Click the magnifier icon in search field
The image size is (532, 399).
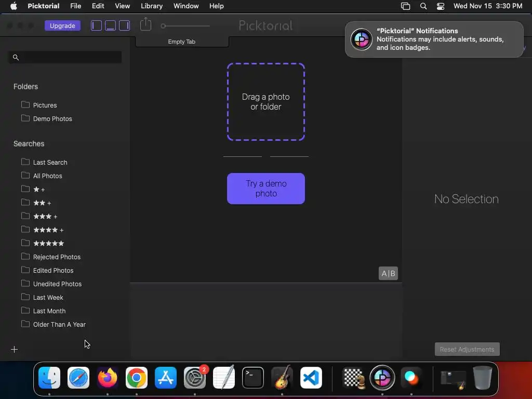pos(16,57)
